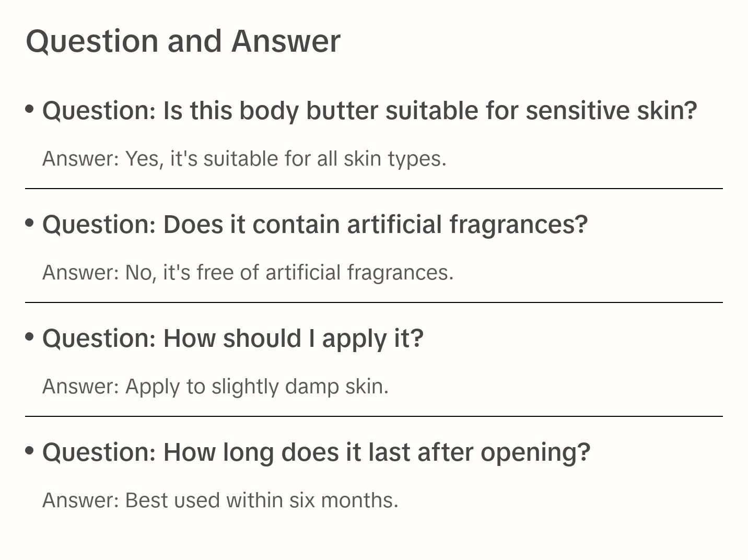748x560 pixels.
Task: Click the bullet beside the apply it question
Action: click(x=30, y=336)
